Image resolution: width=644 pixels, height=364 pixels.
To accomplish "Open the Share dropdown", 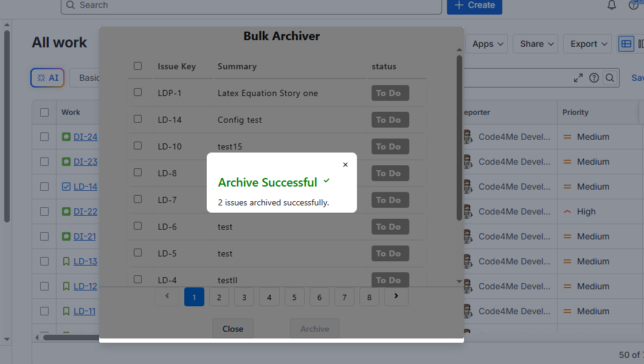I will point(535,44).
